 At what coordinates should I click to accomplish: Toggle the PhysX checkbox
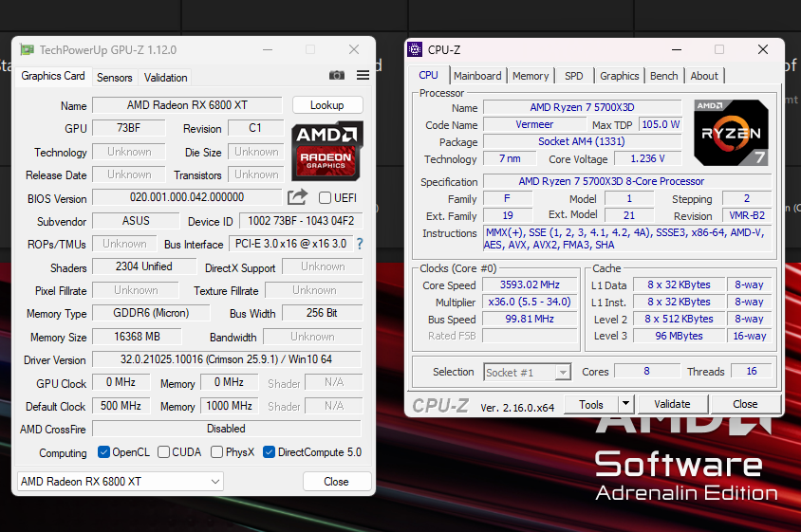click(216, 451)
